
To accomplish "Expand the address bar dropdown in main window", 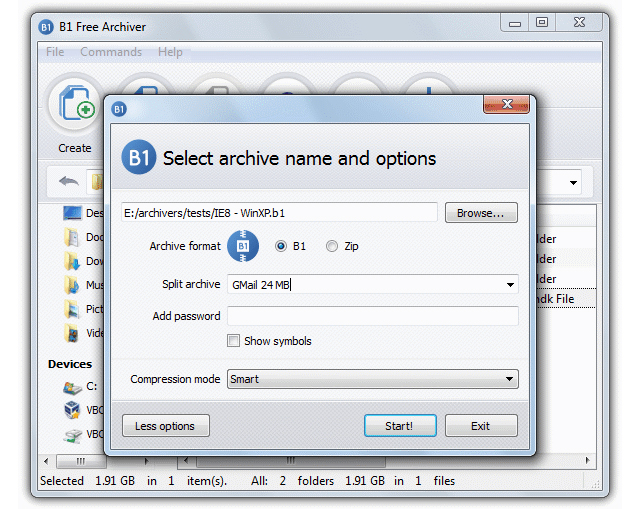I will coord(573,182).
